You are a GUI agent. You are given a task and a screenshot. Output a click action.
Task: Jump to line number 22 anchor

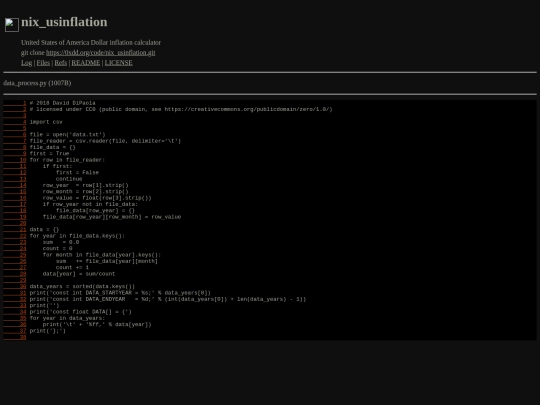tap(15, 236)
